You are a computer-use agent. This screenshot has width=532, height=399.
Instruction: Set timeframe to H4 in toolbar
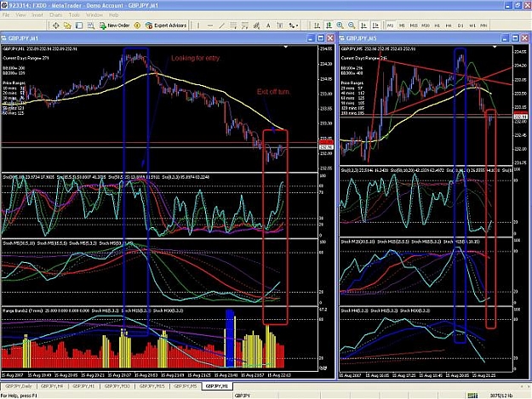(x=449, y=26)
